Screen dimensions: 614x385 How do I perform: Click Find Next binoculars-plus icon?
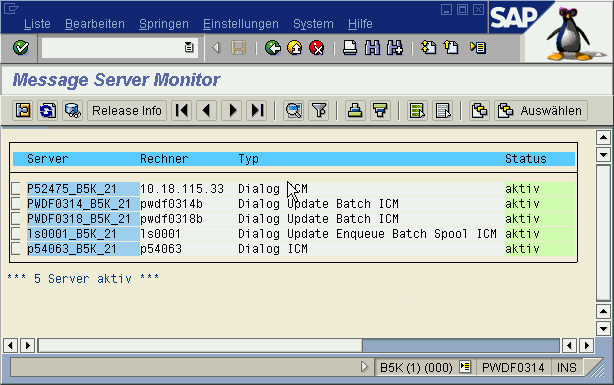coord(394,48)
